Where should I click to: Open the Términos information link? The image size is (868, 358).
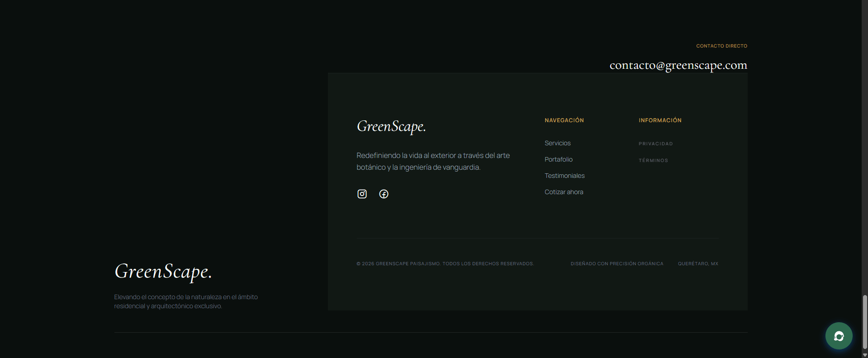653,160
